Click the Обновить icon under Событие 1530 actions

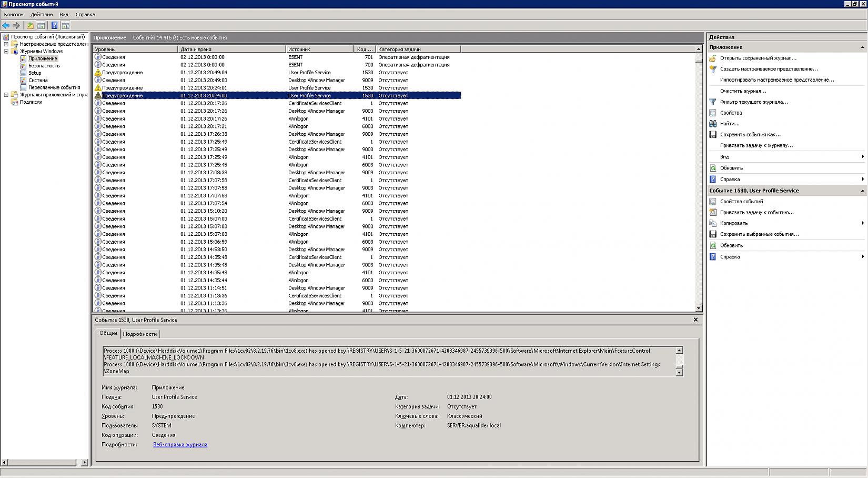pos(713,245)
